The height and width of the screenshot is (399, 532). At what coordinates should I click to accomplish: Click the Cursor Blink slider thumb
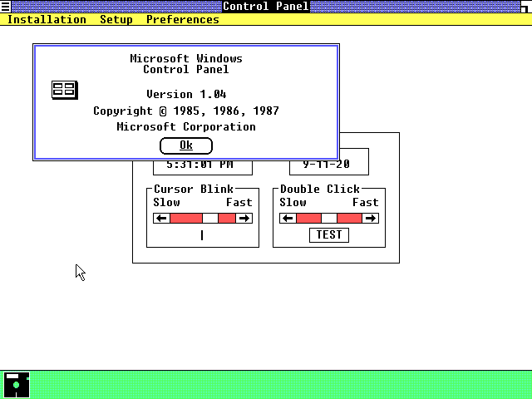210,218
